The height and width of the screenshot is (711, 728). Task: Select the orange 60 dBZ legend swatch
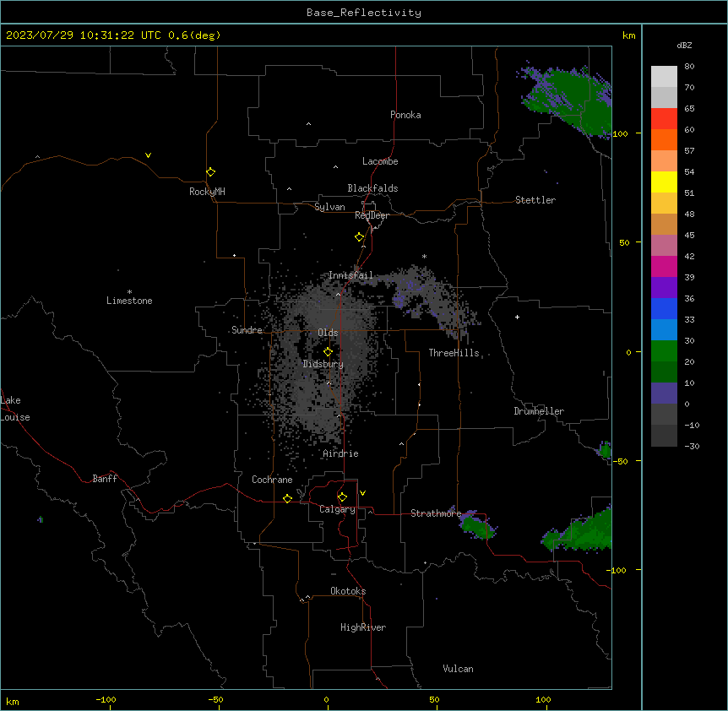pos(664,139)
